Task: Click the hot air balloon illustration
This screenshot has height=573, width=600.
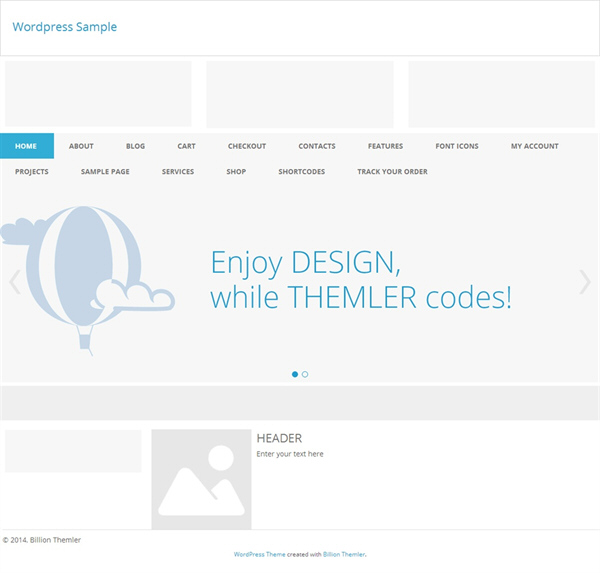Action: click(x=87, y=281)
